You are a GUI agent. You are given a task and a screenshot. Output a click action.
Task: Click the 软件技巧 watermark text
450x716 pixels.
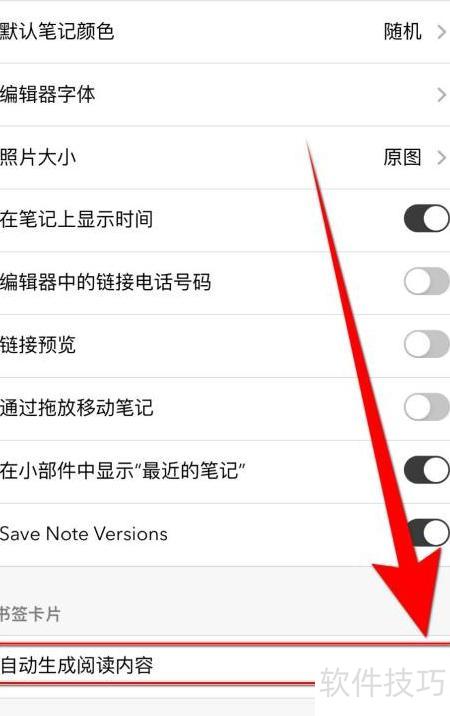[382, 683]
